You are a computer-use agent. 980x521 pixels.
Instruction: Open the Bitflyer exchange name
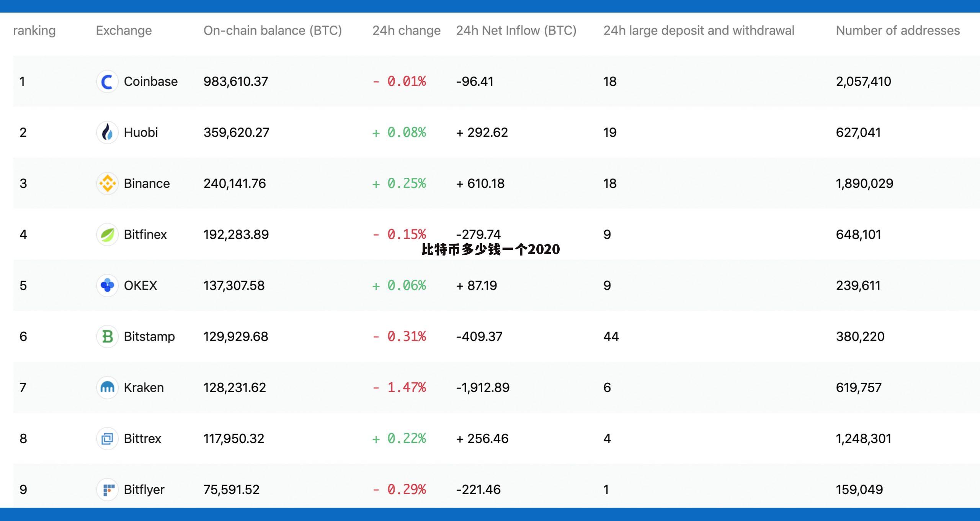144,489
